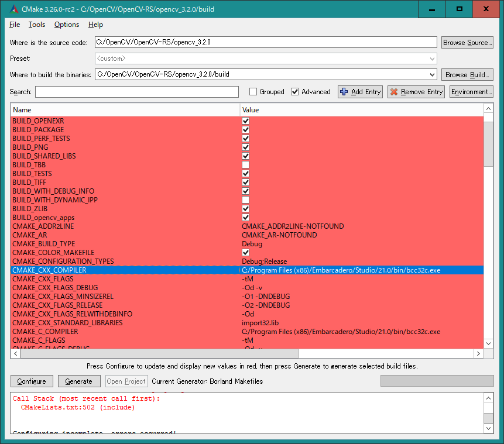Expand the build binaries path dropdown
Image resolution: width=504 pixels, height=444 pixels.
(x=432, y=74)
